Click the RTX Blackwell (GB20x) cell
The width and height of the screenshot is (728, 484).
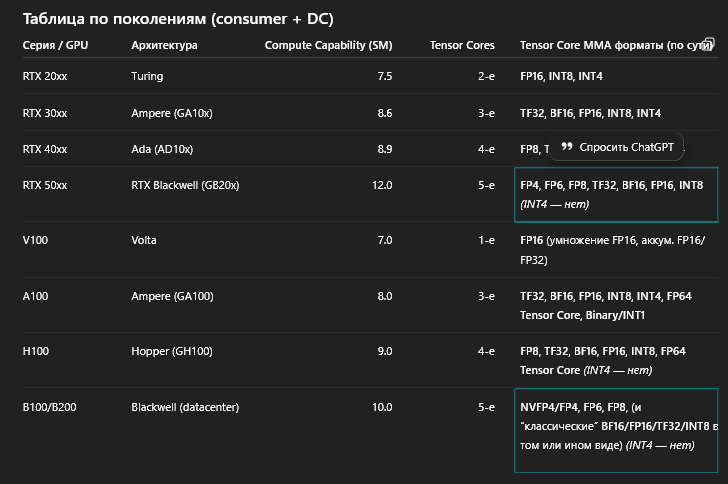(185, 185)
